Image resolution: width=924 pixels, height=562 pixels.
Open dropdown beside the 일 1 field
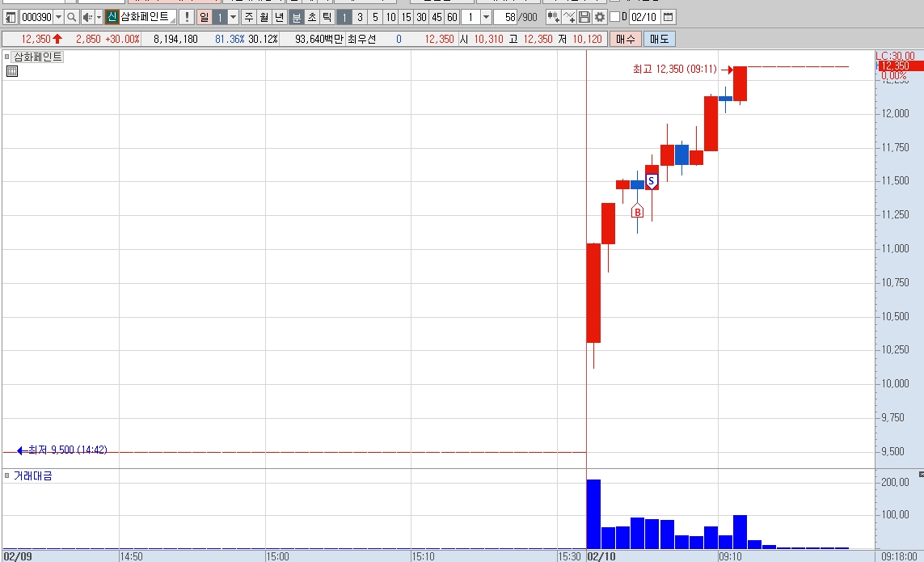click(234, 17)
